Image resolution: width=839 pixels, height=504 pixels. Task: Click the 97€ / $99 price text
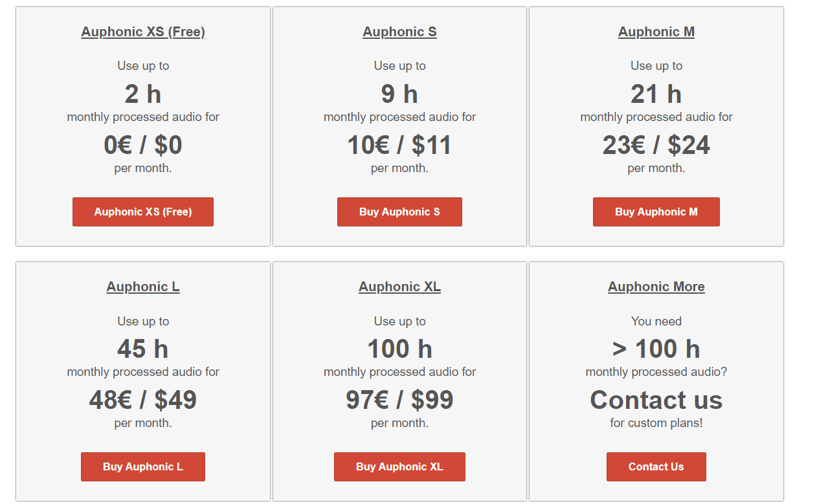[399, 400]
